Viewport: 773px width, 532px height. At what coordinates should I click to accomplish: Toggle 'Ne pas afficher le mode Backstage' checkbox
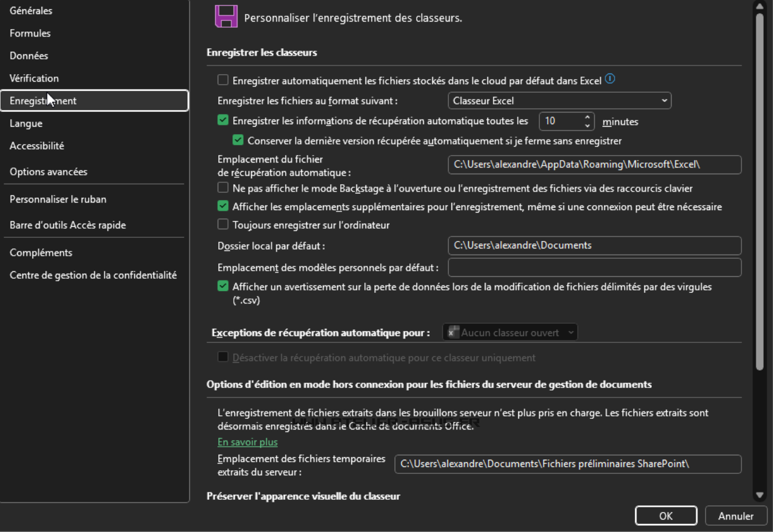click(x=223, y=188)
